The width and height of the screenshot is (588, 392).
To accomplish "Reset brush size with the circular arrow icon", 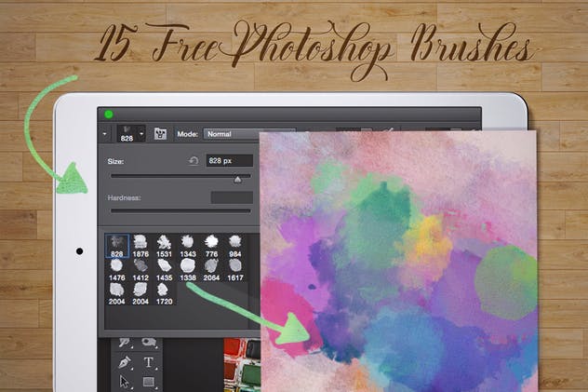I will click(x=194, y=161).
